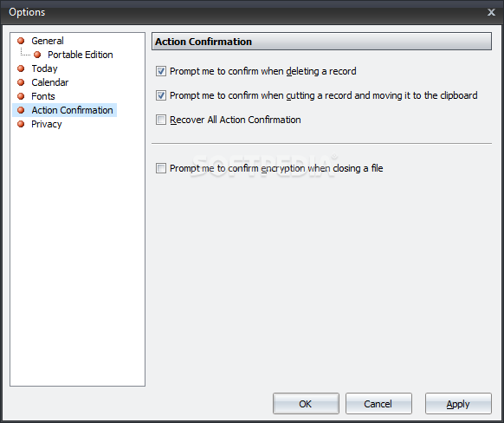504x423 pixels.
Task: Confirm changes with the OK button
Action: tap(306, 404)
